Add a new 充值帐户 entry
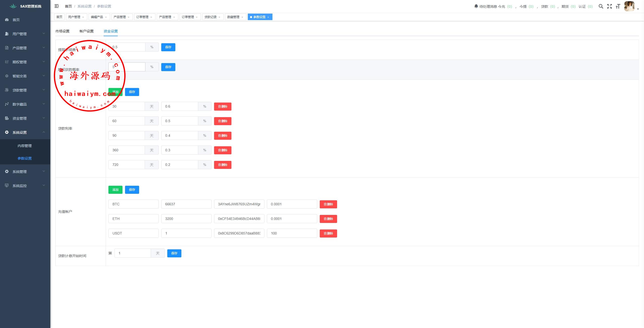644x328 pixels. [x=115, y=190]
